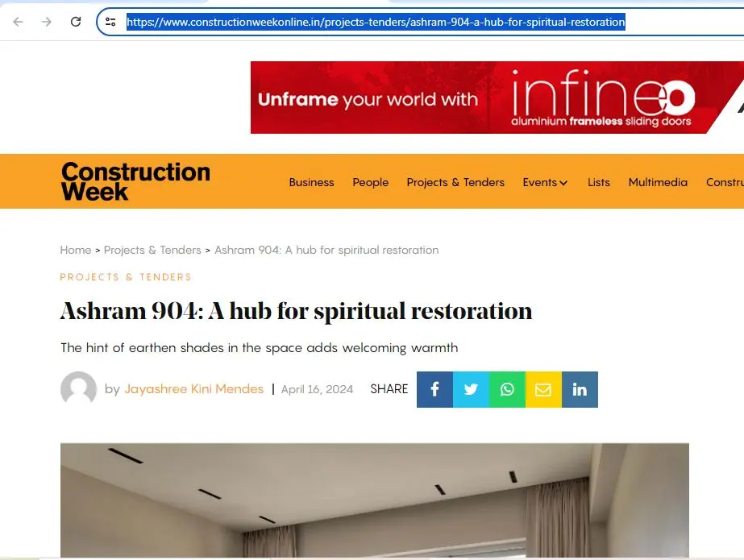Viewport: 744px width, 560px height.
Task: Click the Construction Week logo
Action: coord(135,181)
